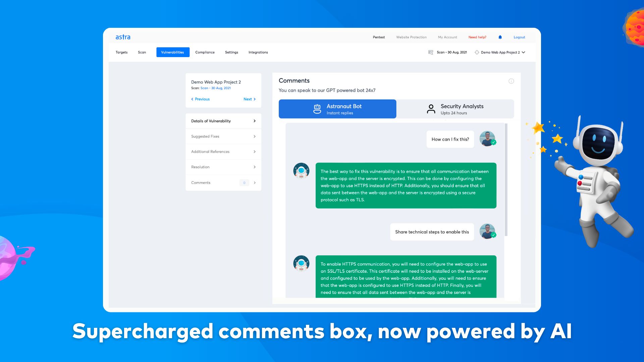Click the green 'To enable HTTPS communication' reply
Viewport: 644px width, 362px height.
tap(406, 277)
